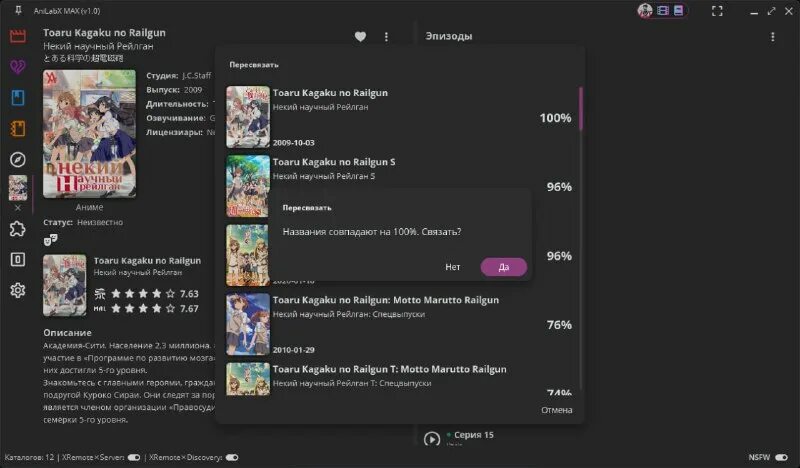Click the MAL star rating 7.67

[x=147, y=308]
